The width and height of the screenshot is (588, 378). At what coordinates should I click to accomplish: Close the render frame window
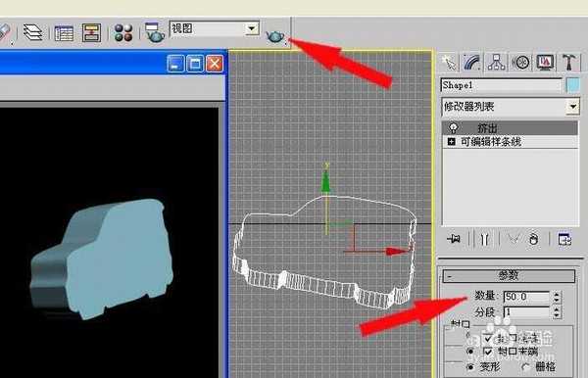(x=215, y=64)
